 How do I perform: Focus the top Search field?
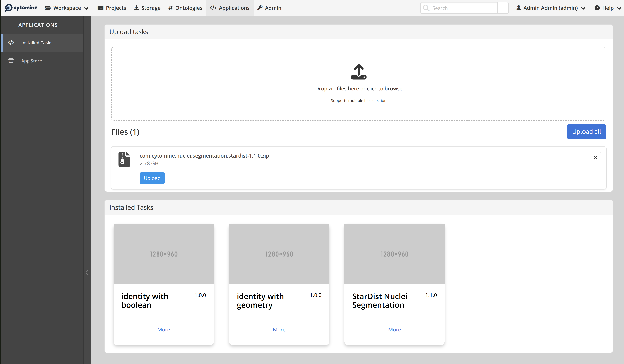point(459,8)
